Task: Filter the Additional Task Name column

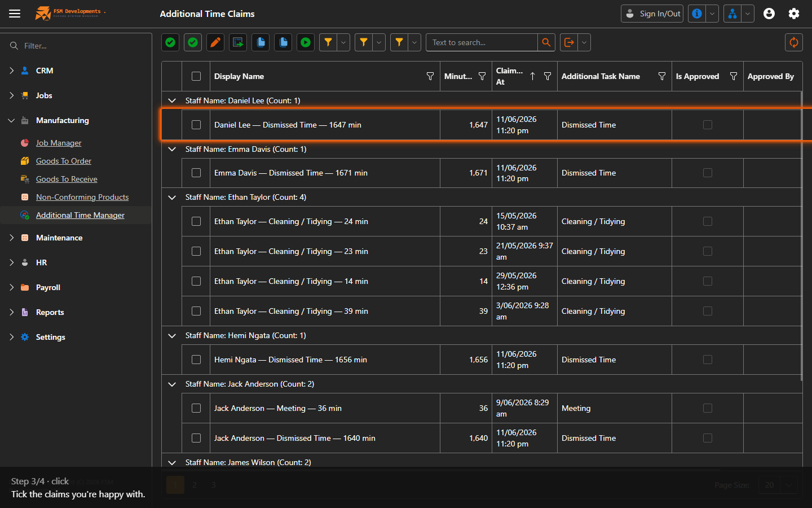Action: coord(662,76)
